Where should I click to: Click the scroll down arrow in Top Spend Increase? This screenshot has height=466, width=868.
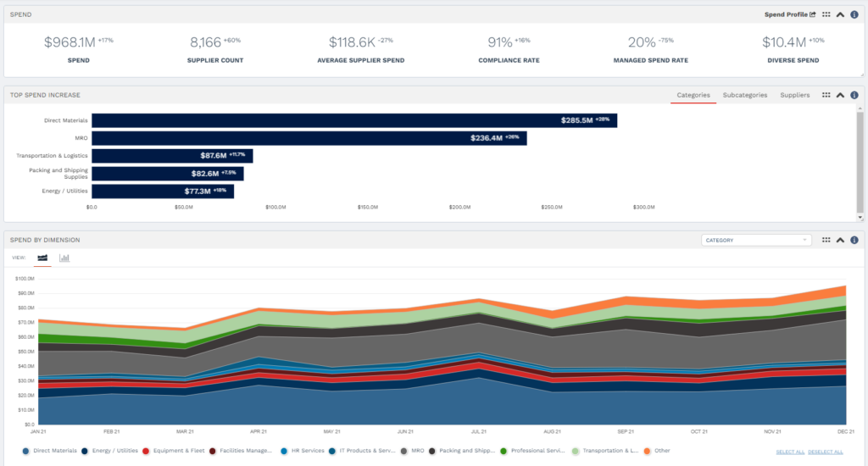(860, 218)
